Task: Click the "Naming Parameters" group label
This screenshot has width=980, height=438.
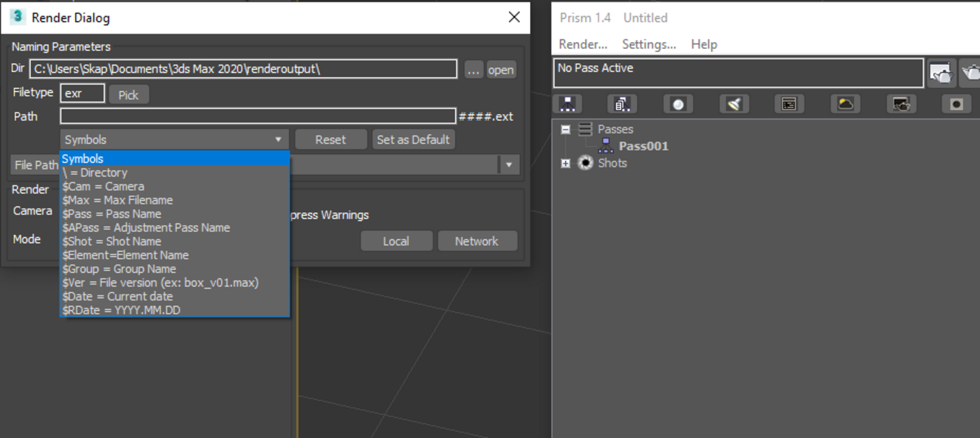Action: pyautogui.click(x=61, y=47)
